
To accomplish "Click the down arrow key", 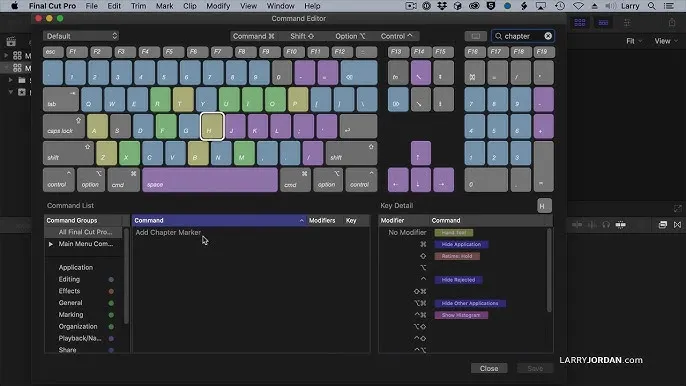I will pos(420,180).
